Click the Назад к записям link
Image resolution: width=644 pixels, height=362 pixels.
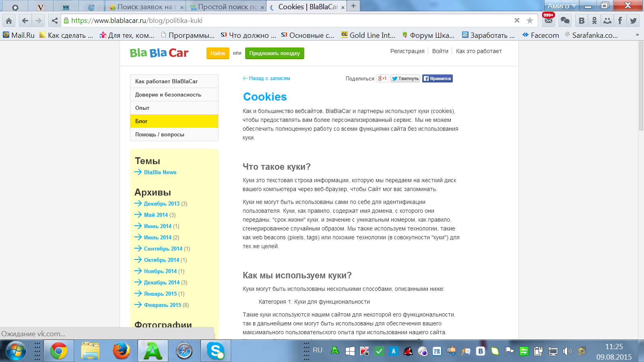[266, 78]
